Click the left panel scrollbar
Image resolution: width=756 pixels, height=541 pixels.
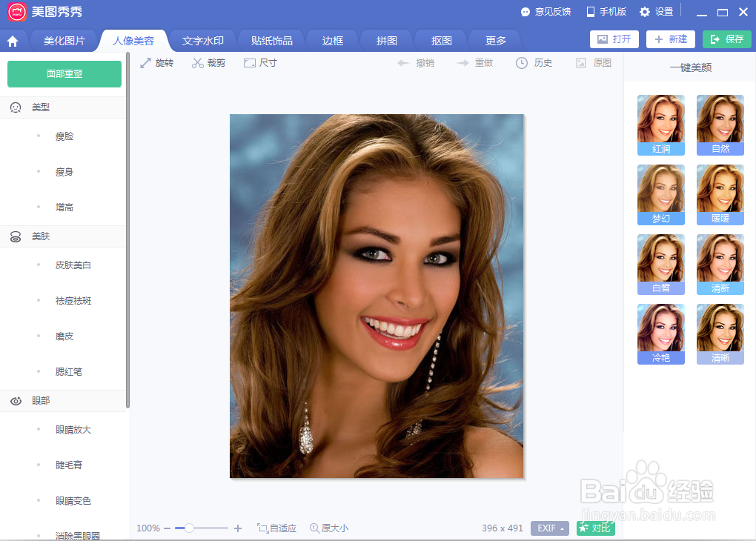click(x=127, y=230)
